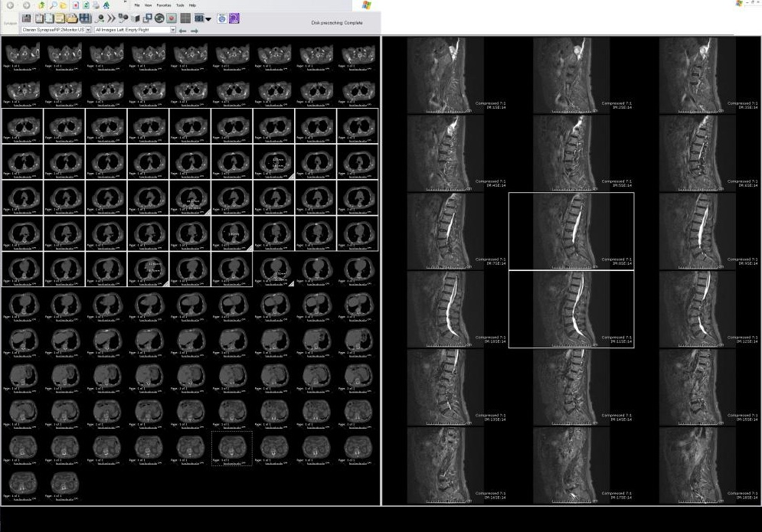This screenshot has width=762, height=532.
Task: Click the gray 3D cube icon
Action: pos(136,18)
